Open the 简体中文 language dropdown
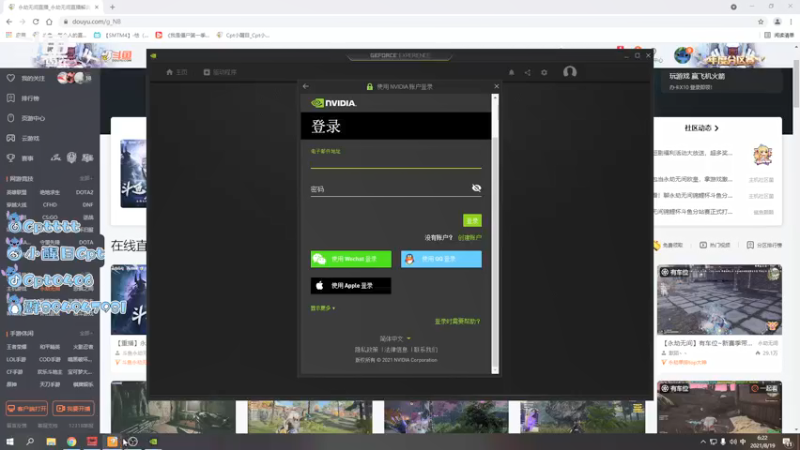This screenshot has height=450, width=800. [x=395, y=339]
